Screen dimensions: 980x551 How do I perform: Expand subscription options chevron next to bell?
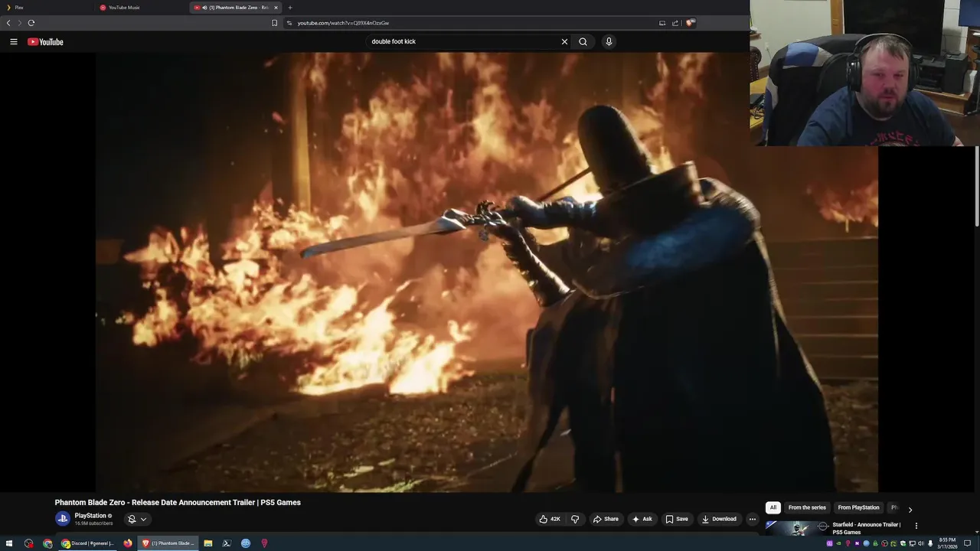143,519
